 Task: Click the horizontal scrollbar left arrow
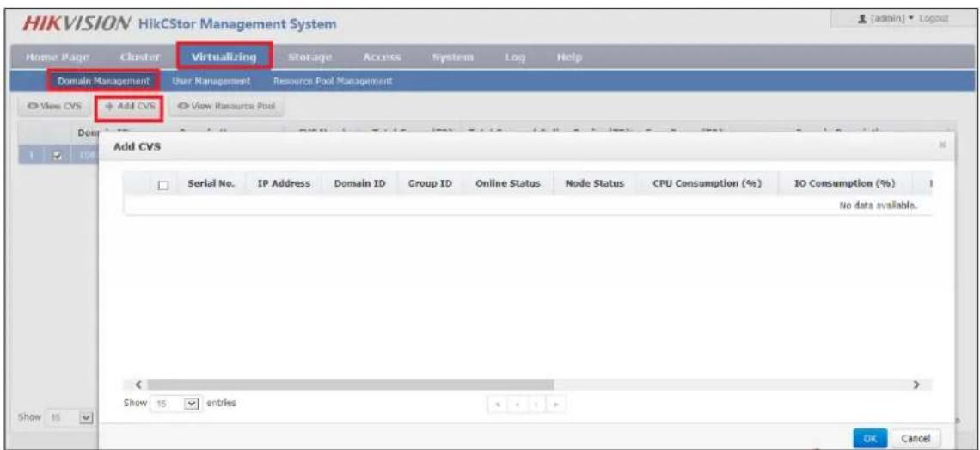point(138,384)
